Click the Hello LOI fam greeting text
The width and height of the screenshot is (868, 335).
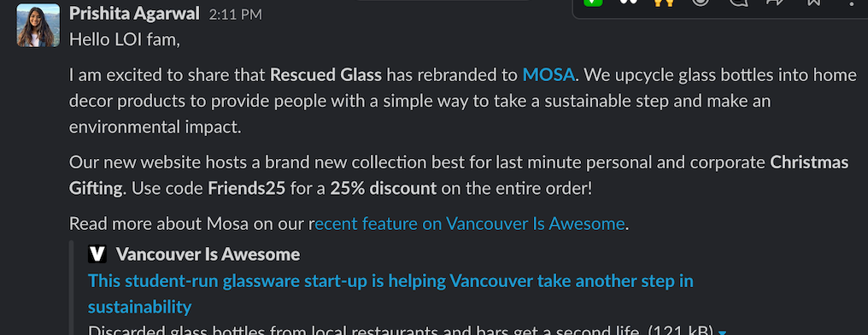125,40
